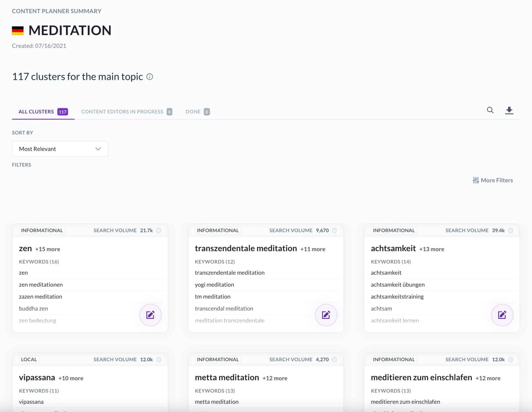
Task: Click the More Filters sliders icon
Action: pyautogui.click(x=475, y=180)
